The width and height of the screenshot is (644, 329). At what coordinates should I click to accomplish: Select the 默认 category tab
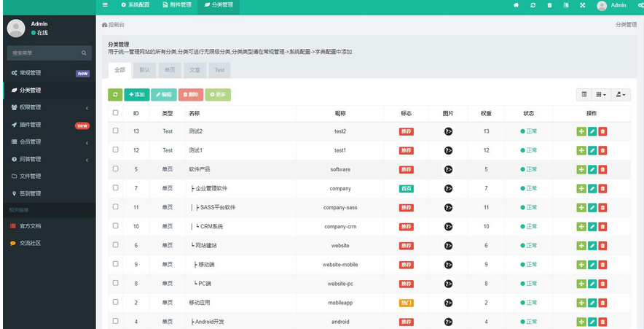pos(144,70)
